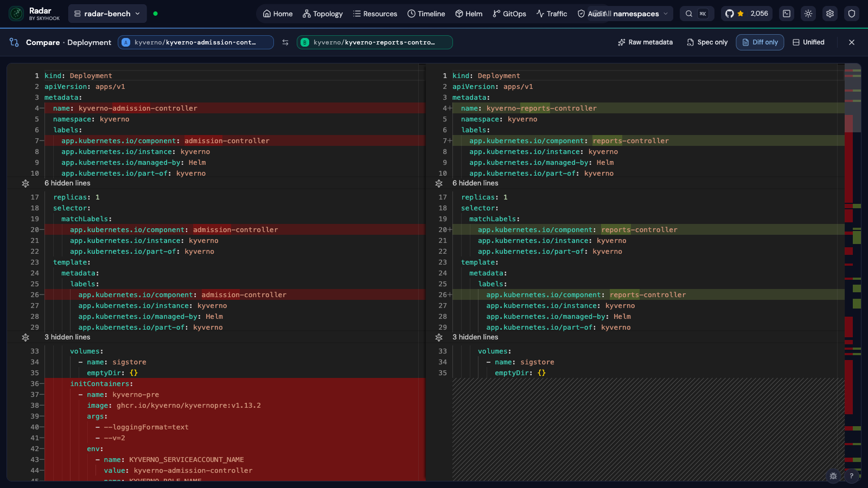Viewport: 868px width, 488px height.
Task: Click the '--loggingFormat=text' argument line
Action: (142, 427)
